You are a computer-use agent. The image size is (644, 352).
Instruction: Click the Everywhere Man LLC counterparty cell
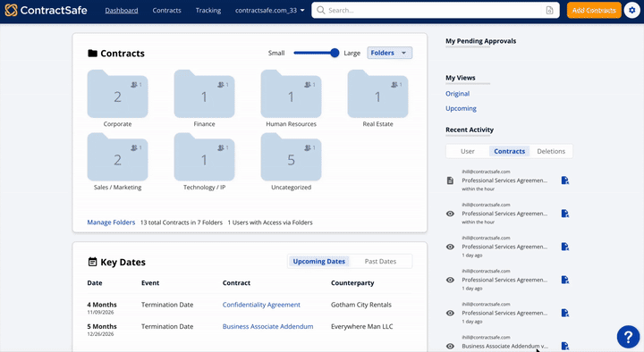[x=362, y=326]
